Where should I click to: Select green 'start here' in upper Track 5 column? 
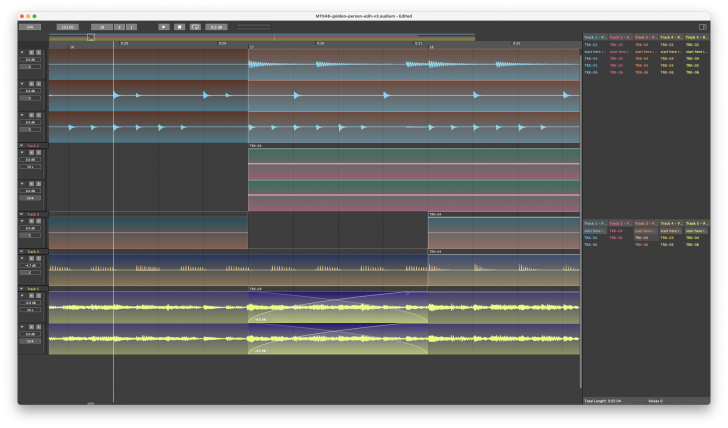697,52
